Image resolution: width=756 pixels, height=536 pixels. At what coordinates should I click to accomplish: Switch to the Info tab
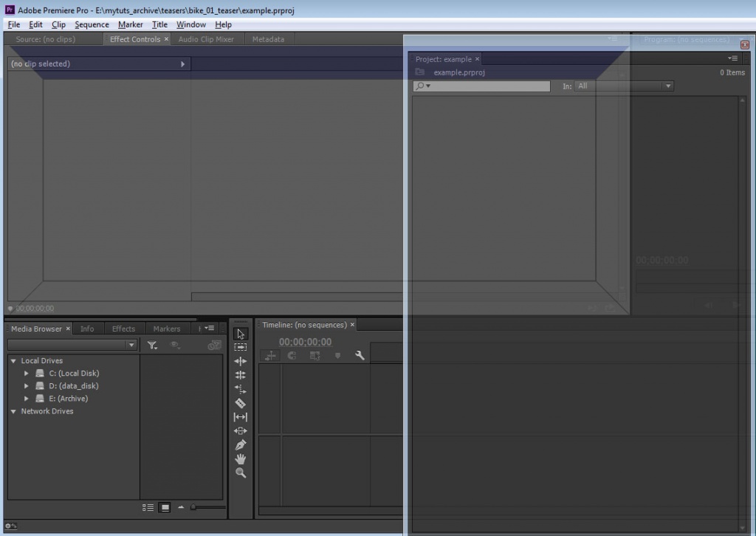click(x=87, y=329)
